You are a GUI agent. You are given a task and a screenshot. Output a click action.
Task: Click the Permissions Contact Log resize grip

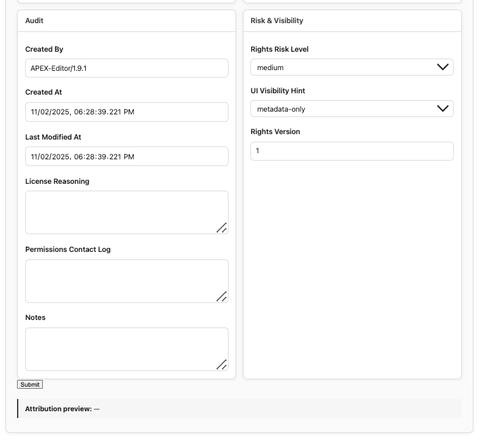222,296
